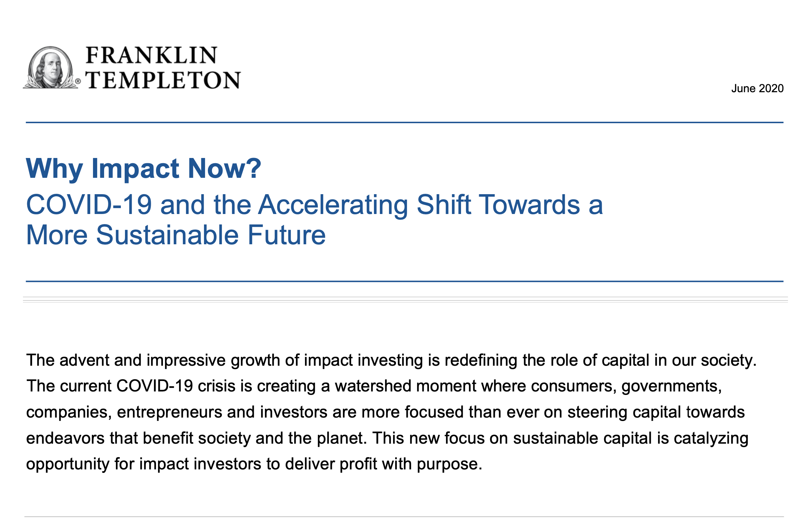Image resolution: width=812 pixels, height=531 pixels.
Task: Click the word catalyzing in the paragraph
Action: (711, 438)
